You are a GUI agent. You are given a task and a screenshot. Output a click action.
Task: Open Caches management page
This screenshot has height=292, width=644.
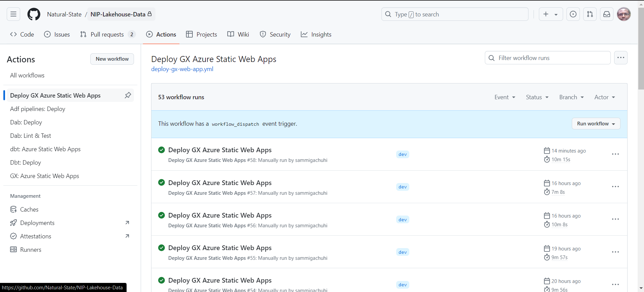[x=70, y=209]
